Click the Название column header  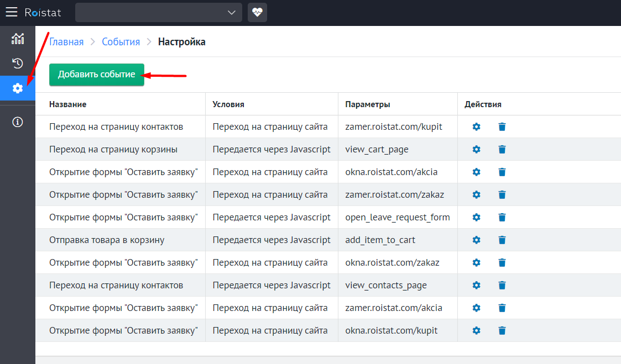pos(67,104)
